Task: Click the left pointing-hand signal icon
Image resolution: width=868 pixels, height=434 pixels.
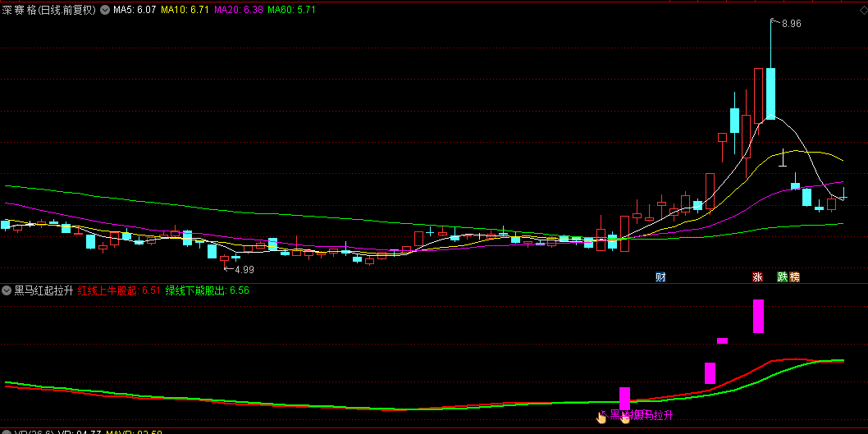Action: 601,417
